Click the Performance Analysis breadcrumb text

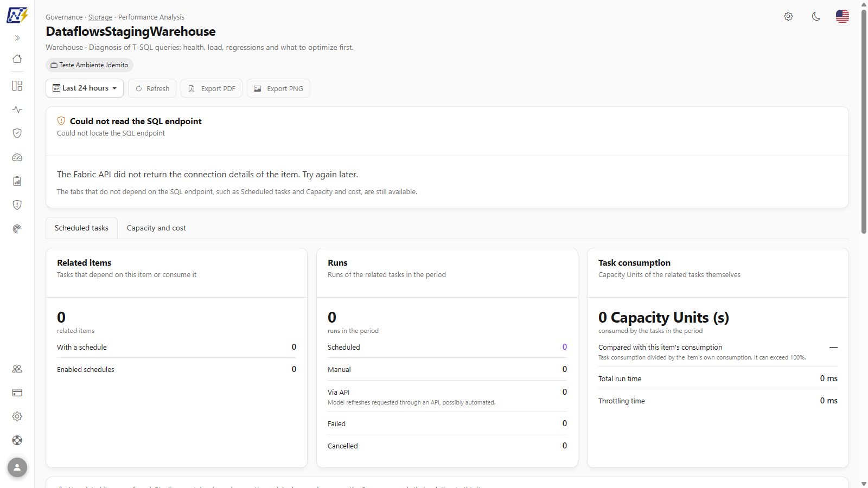click(151, 17)
